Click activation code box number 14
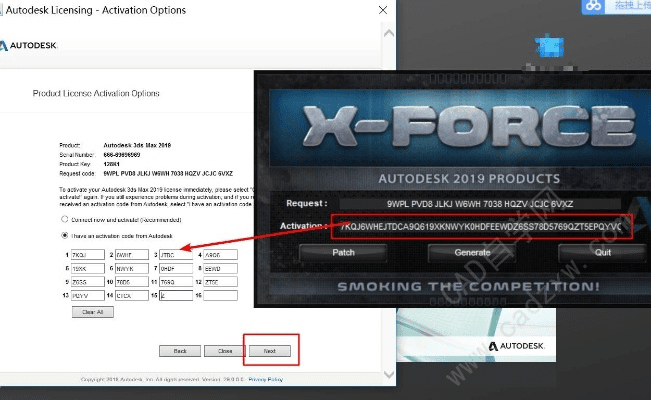This screenshot has width=651, height=400. click(x=132, y=295)
